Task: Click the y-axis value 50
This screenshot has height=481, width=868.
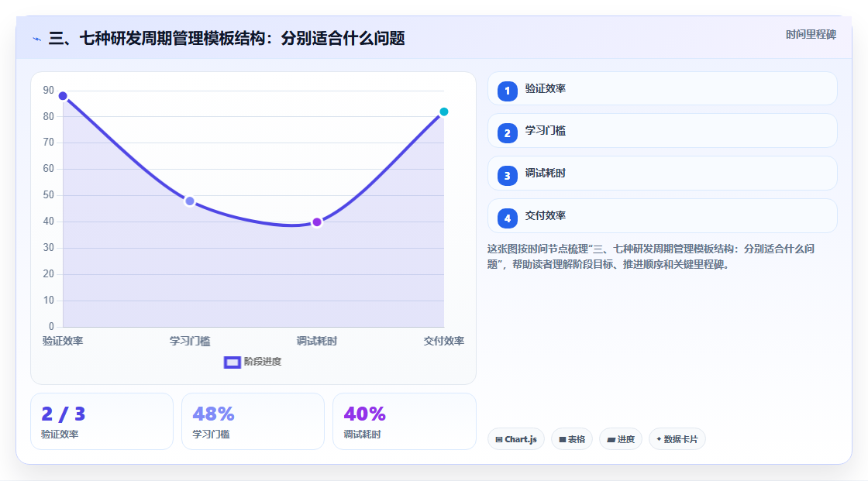Action: (49, 195)
